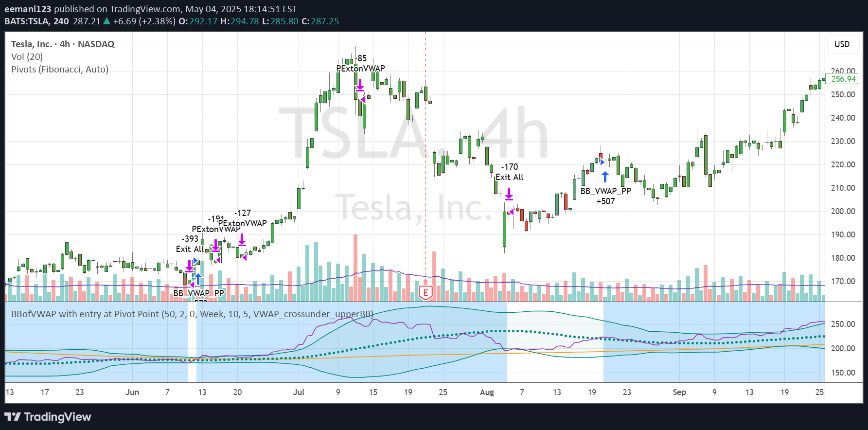Click the low value 285.80
The height and width of the screenshot is (430, 868).
[x=284, y=21]
